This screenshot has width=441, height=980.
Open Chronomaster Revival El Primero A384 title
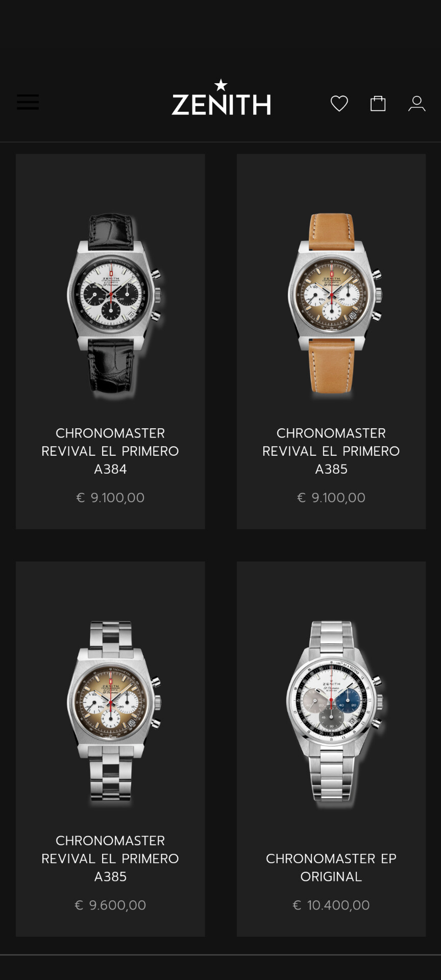coord(110,451)
